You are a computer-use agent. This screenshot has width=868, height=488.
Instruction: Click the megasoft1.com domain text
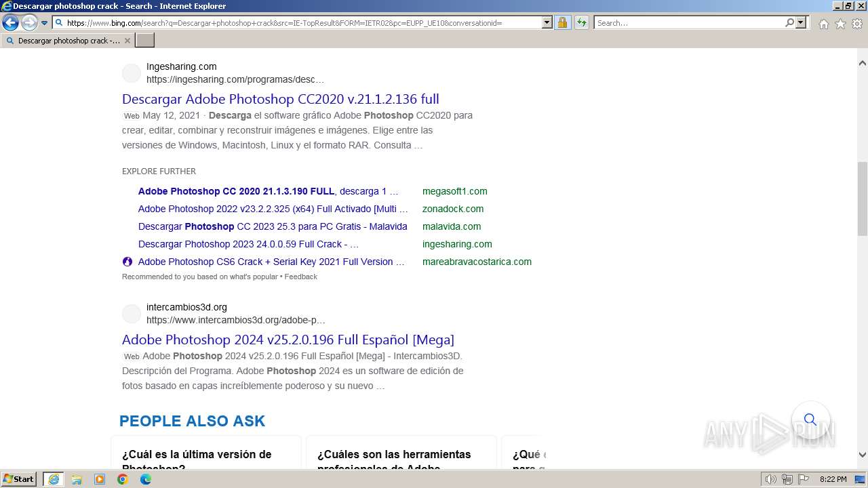tap(454, 191)
